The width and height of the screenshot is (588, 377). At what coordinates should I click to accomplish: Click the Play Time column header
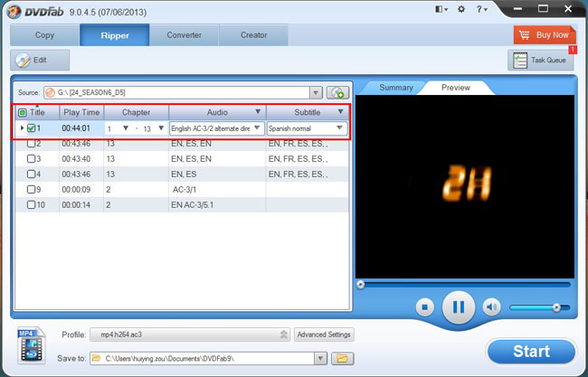[81, 112]
